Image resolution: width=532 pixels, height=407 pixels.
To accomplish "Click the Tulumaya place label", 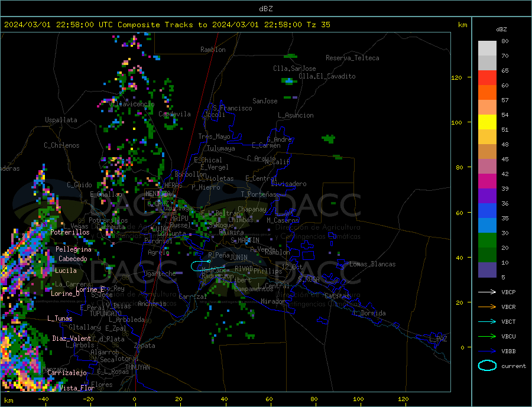I will tap(221, 148).
